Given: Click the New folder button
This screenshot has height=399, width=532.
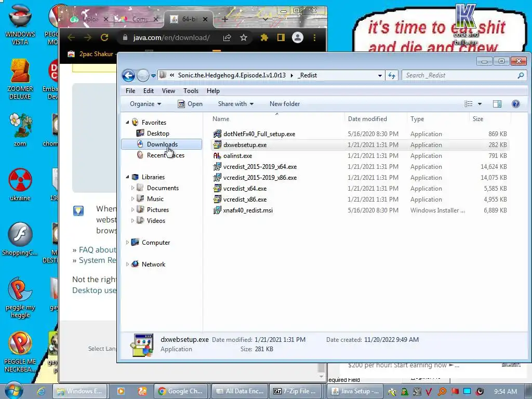Looking at the screenshot, I should (285, 104).
